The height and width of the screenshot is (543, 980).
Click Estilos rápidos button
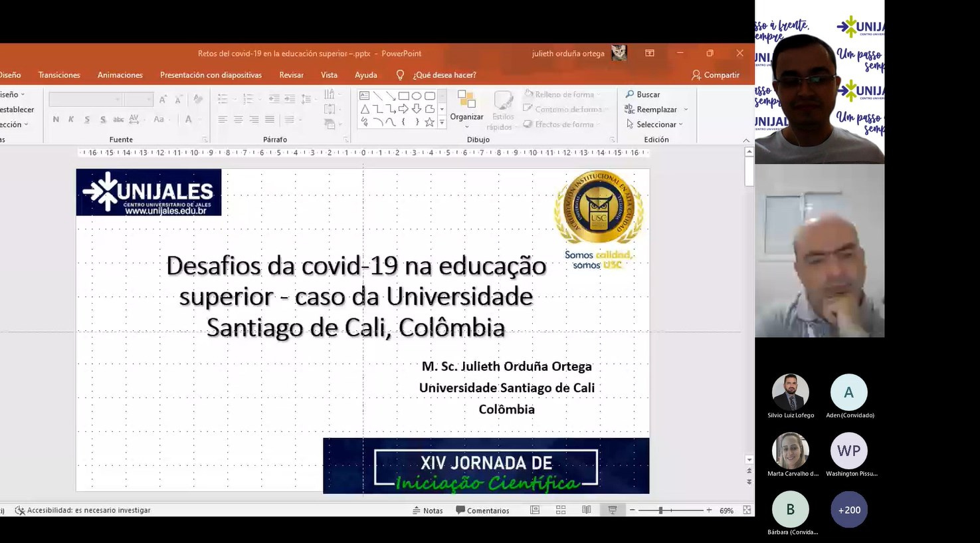[502, 110]
